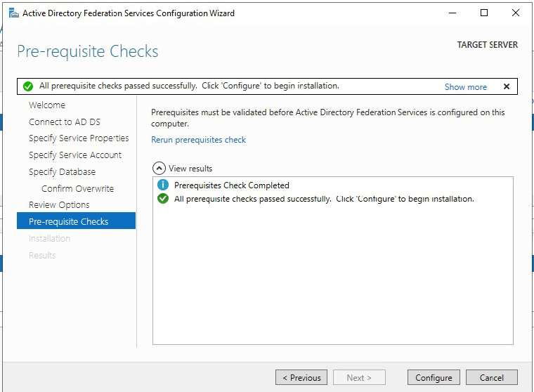Click the AD FS wizard title bar icon
This screenshot has height=392, width=534.
(x=13, y=13)
